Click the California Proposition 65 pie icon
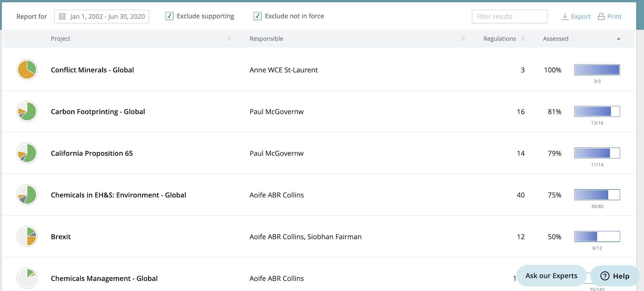 pyautogui.click(x=27, y=153)
